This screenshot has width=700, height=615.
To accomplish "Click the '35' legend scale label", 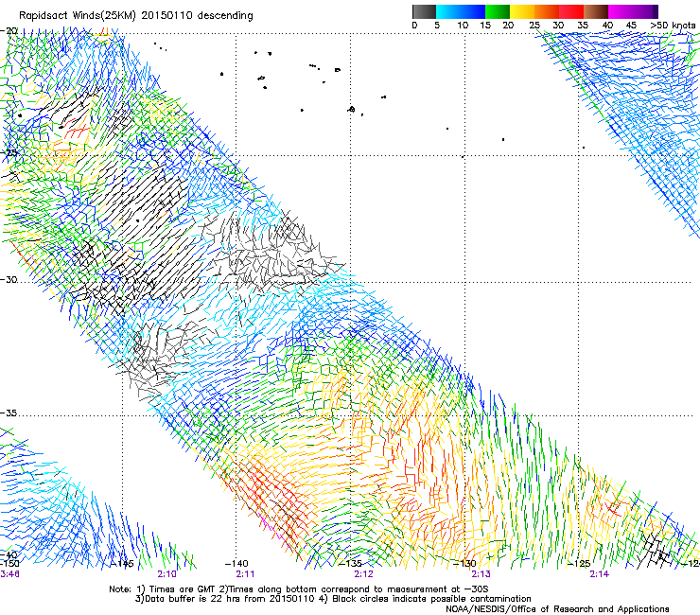I will (583, 26).
